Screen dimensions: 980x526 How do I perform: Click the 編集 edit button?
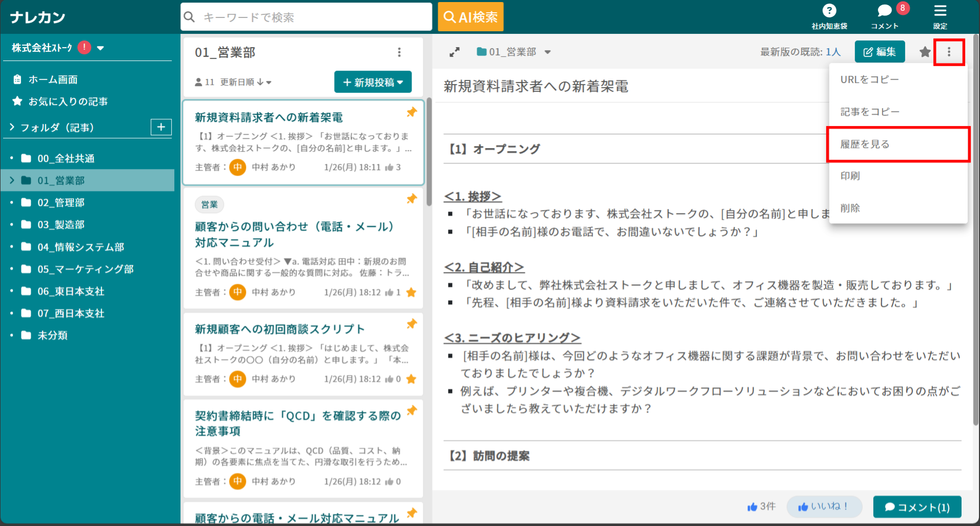coord(880,52)
